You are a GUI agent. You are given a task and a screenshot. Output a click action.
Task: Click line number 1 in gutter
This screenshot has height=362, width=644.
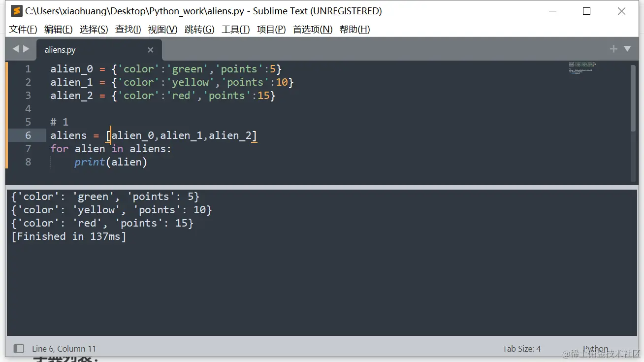(28, 69)
